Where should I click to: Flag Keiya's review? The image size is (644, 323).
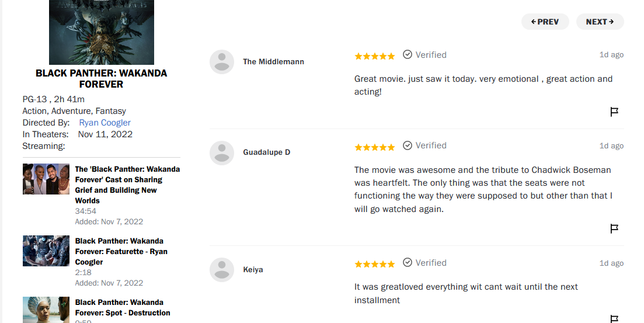[614, 319]
